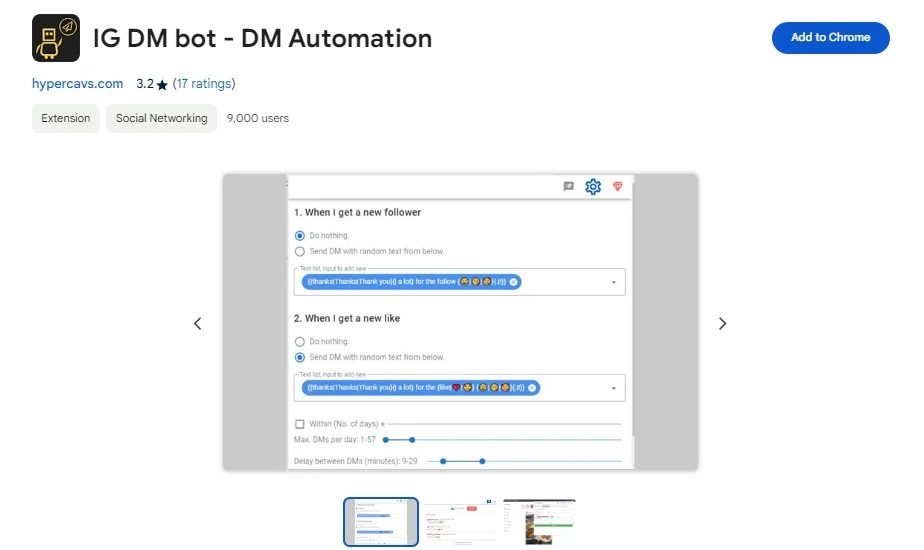The width and height of the screenshot is (924, 550).
Task: Open the hypercavs.com developer link
Action: [77, 84]
